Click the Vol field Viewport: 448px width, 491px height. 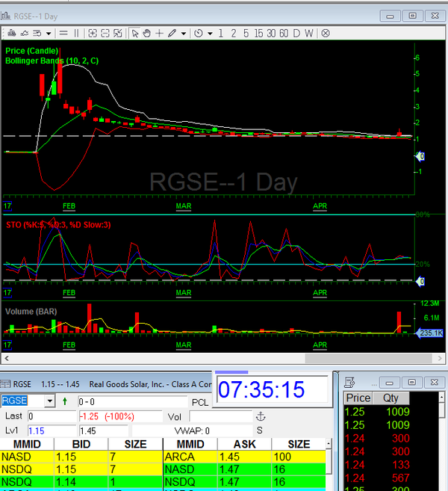[220, 417]
